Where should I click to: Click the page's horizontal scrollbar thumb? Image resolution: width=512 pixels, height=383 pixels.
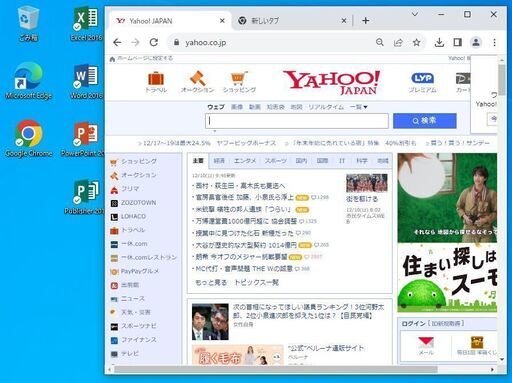pos(276,370)
